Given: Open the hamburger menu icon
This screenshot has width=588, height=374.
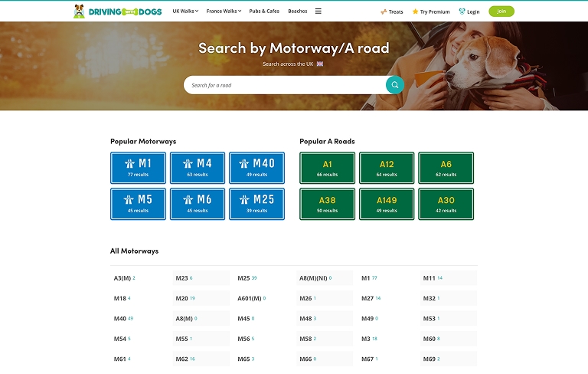Looking at the screenshot, I should 318,11.
